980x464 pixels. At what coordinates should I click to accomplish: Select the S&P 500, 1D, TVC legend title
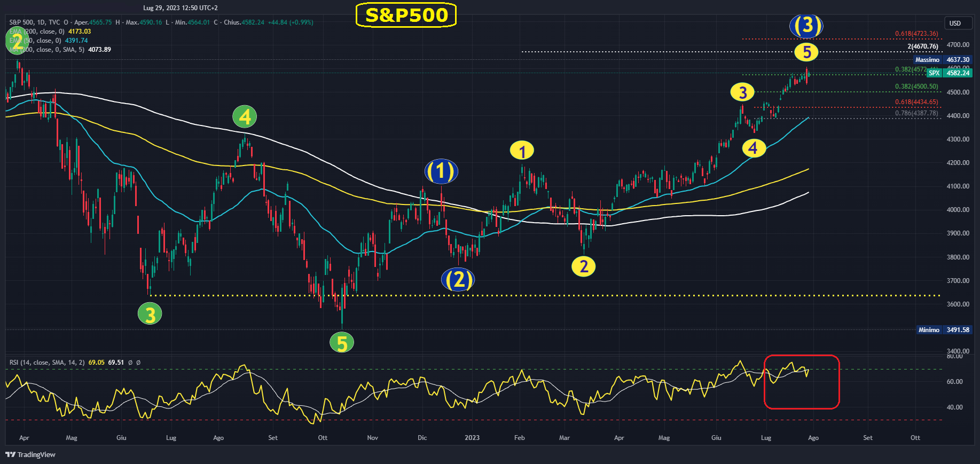(35, 22)
